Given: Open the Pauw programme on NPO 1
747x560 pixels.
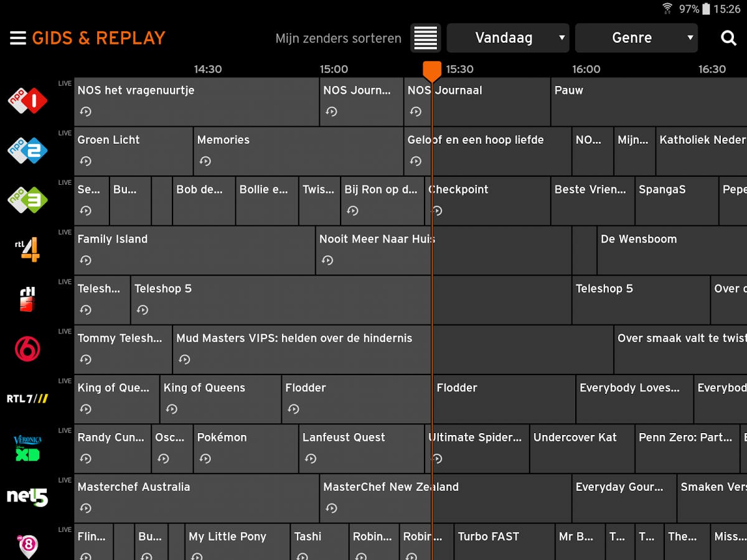Looking at the screenshot, I should 649,101.
